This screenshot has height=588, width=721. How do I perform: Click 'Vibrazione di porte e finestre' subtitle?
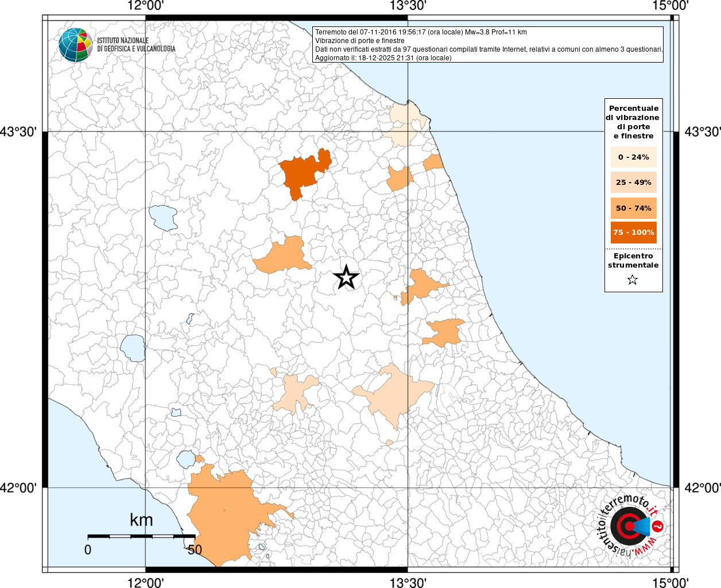pos(360,41)
